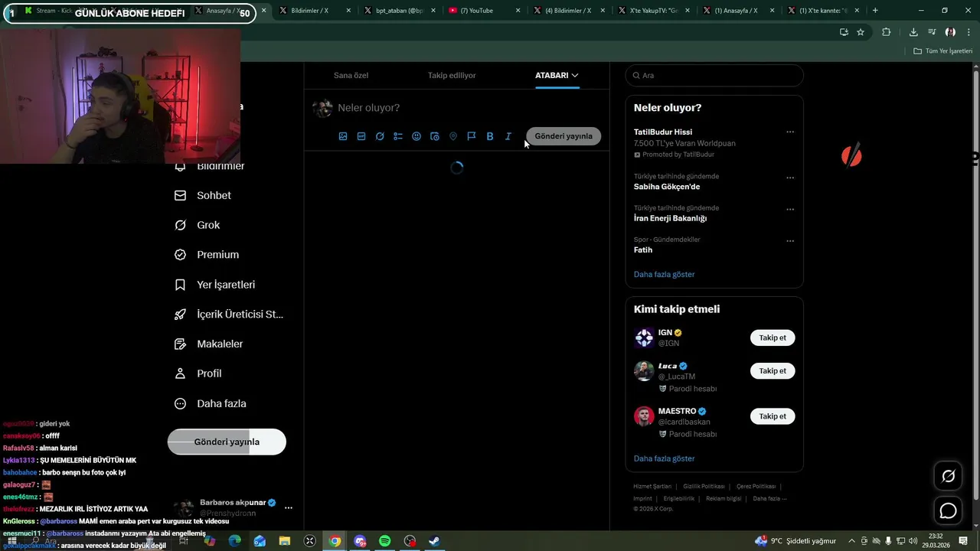Open the Sabiha Gökçen'de trend
980x551 pixels.
coord(667,187)
